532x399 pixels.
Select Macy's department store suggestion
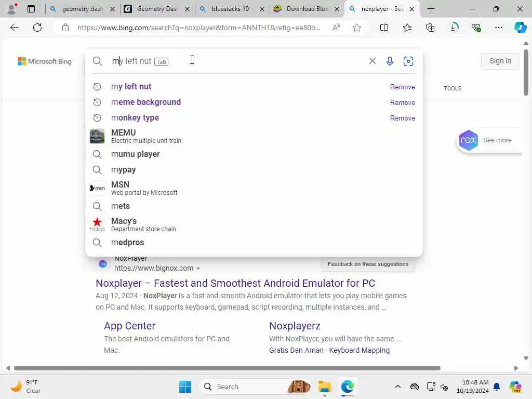(254, 224)
